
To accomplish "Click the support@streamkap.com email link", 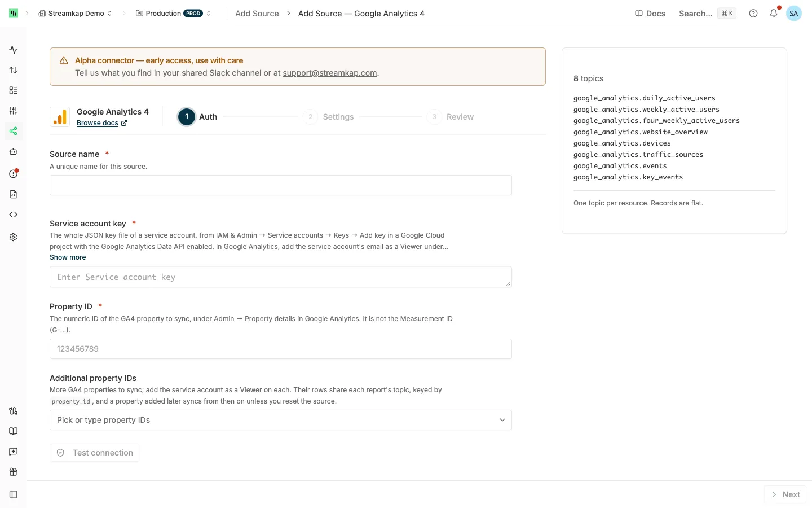I will [x=330, y=73].
